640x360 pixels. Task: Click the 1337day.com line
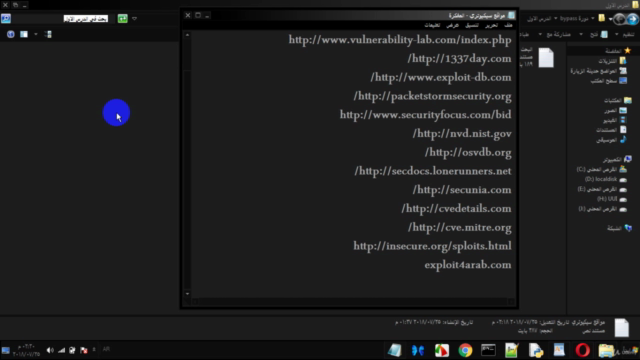point(459,59)
